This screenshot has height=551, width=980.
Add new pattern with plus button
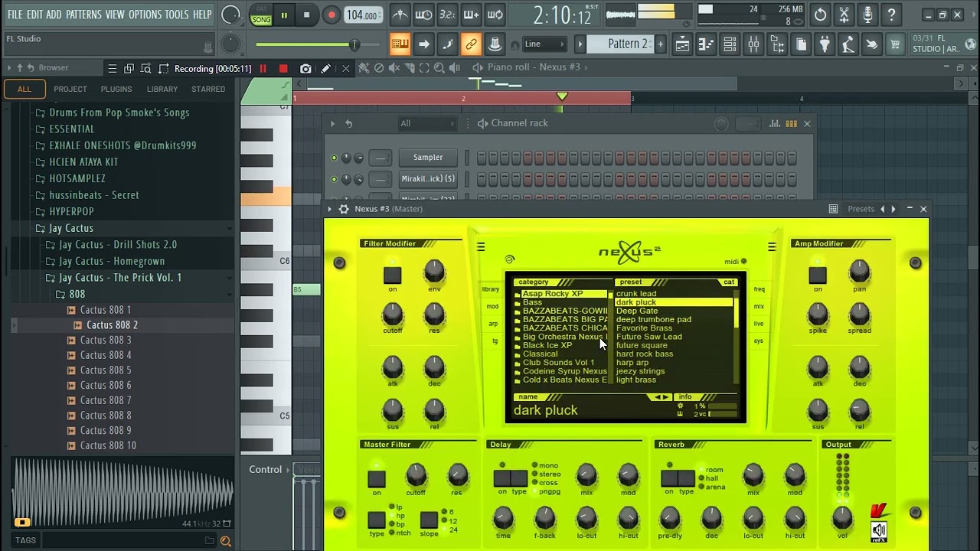coord(660,44)
